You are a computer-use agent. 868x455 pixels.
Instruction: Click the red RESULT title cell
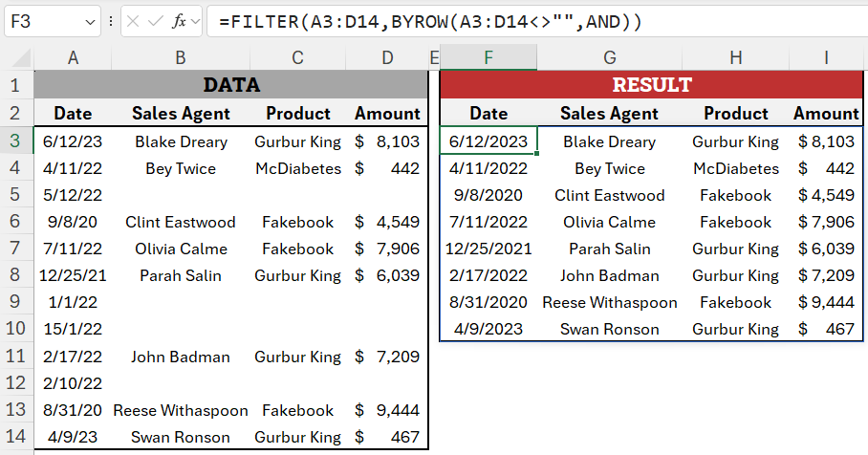pos(652,85)
